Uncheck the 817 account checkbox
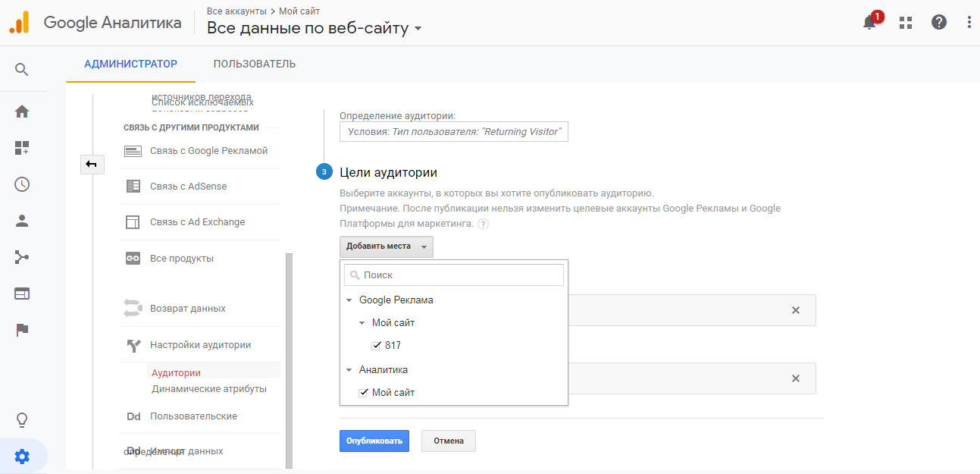980x474 pixels. coord(377,346)
